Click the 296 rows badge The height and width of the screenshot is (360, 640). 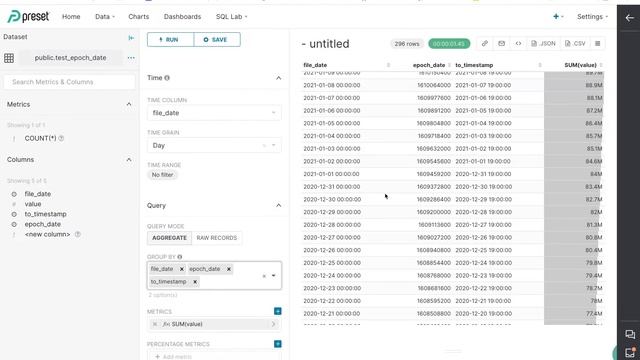[407, 44]
